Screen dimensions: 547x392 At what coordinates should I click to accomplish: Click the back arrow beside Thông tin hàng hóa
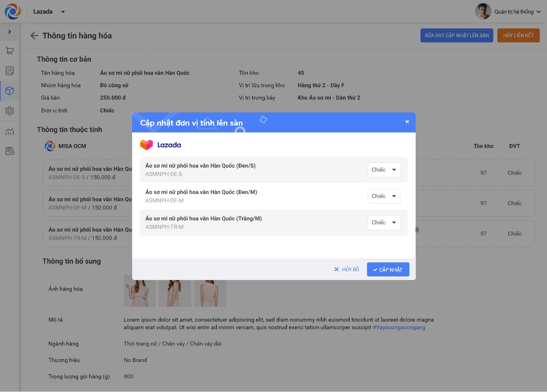[x=34, y=36]
